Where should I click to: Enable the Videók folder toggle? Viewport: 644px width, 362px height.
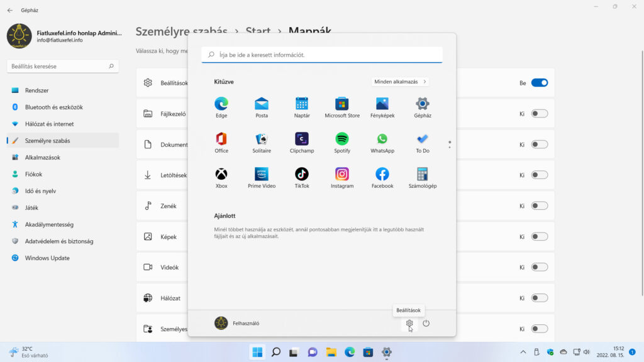tap(539, 267)
